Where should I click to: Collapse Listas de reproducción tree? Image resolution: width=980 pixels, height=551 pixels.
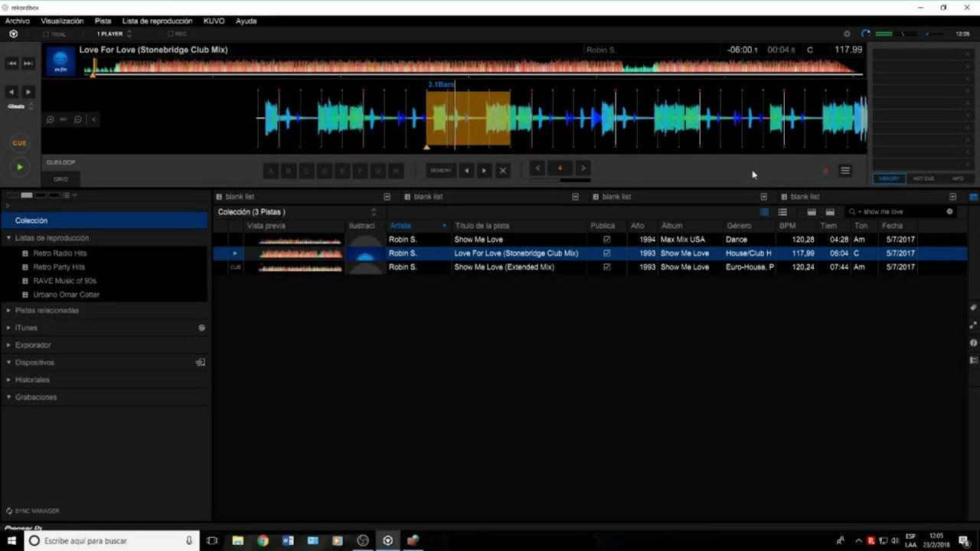[x=8, y=238]
